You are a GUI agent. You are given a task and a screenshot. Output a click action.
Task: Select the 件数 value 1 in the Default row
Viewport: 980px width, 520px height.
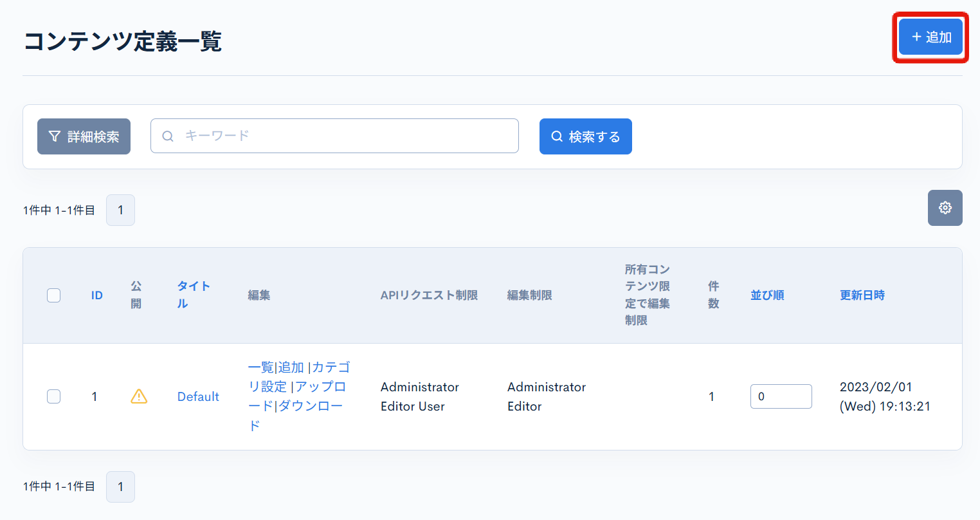tap(711, 396)
